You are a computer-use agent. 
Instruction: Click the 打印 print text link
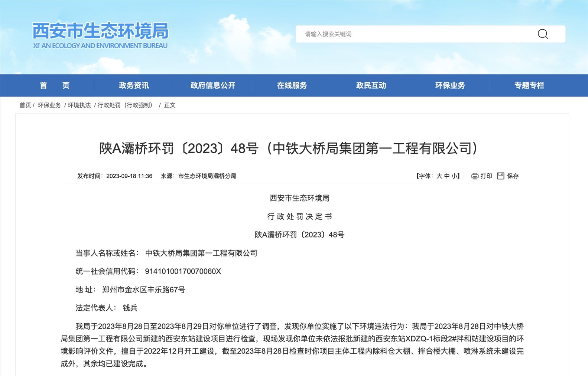click(486, 176)
